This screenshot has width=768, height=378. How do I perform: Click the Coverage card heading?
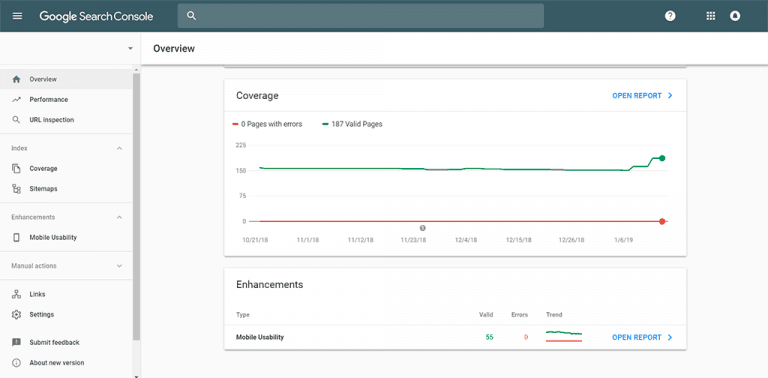point(257,96)
